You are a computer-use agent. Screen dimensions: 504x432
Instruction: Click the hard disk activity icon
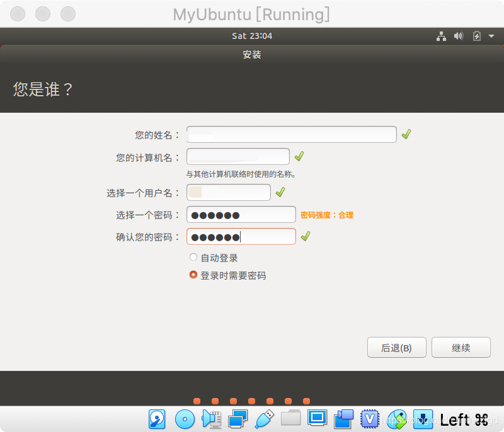click(157, 419)
